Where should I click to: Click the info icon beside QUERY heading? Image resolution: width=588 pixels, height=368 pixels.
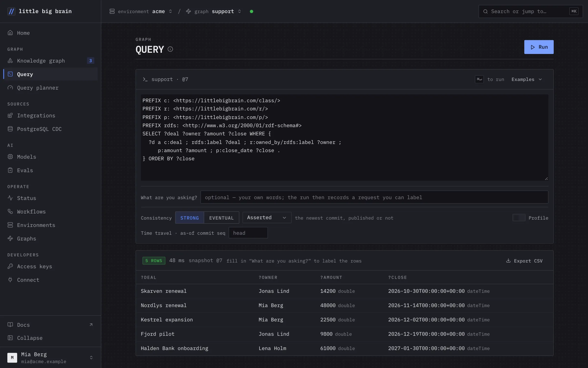(170, 49)
